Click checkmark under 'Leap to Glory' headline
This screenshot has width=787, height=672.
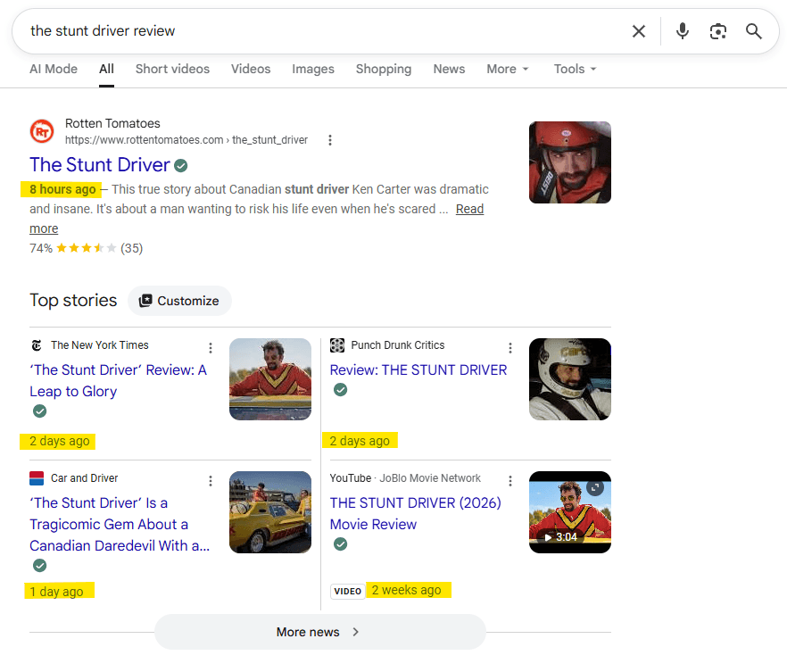[x=39, y=411]
